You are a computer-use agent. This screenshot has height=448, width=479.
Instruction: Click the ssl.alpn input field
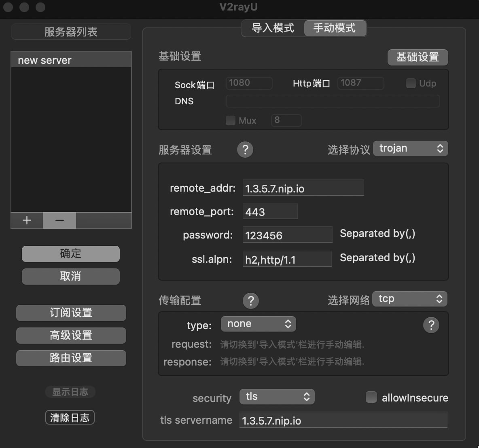point(287,259)
